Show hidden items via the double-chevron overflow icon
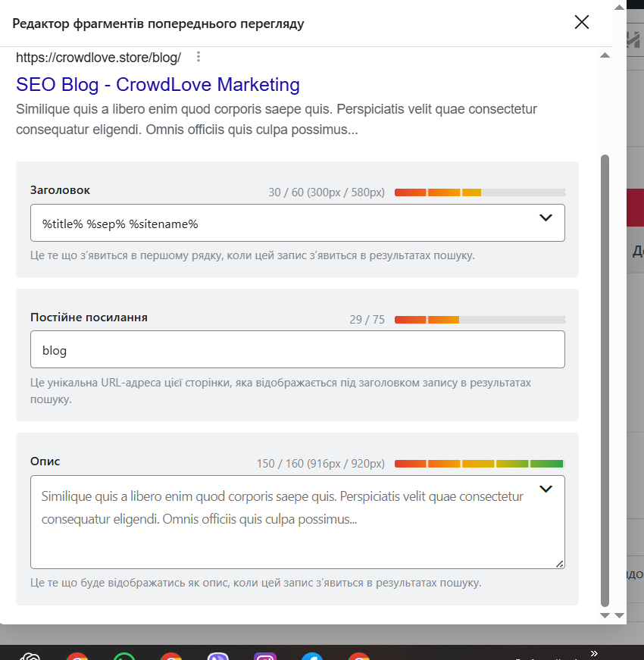644x660 pixels. point(594,653)
